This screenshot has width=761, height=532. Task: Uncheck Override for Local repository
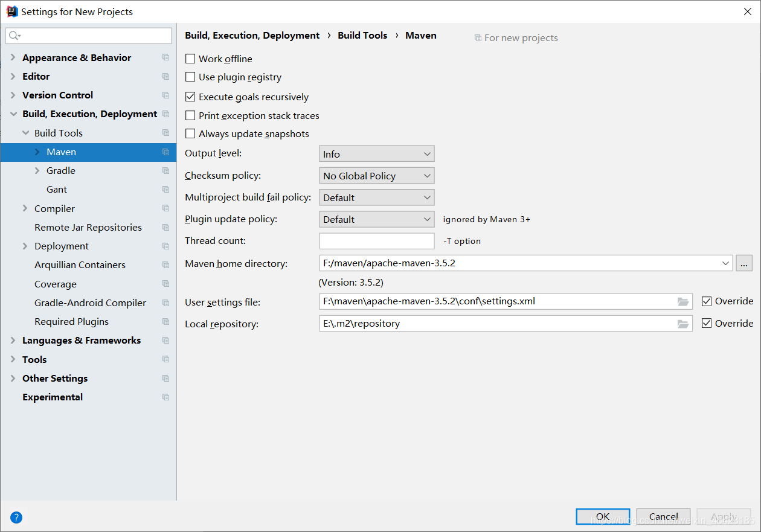pos(707,324)
